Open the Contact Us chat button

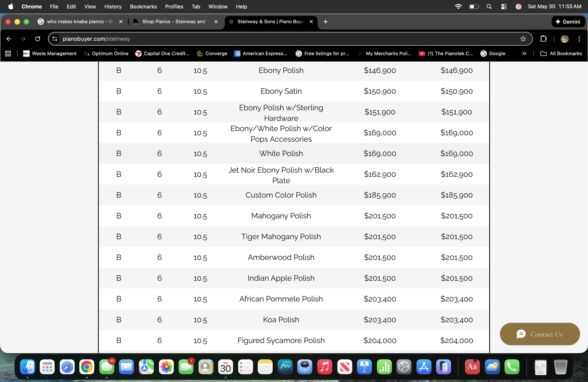(540, 334)
